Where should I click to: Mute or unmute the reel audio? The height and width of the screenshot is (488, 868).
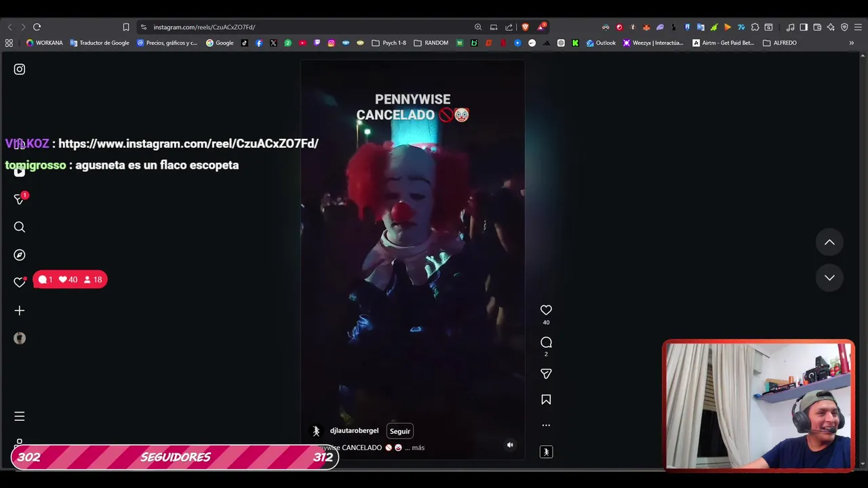[510, 445]
